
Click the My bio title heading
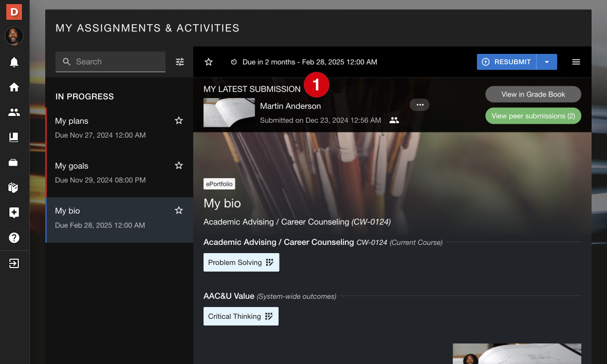(222, 203)
